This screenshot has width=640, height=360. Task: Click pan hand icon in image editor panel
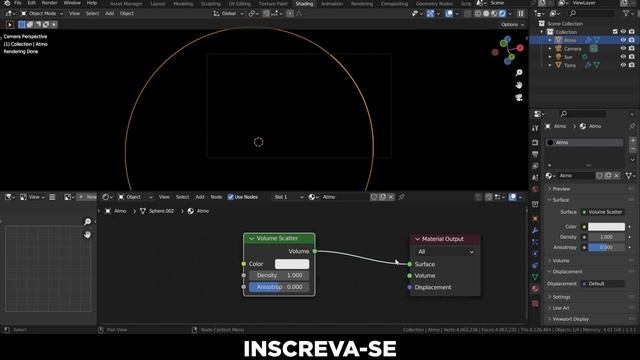point(87,234)
